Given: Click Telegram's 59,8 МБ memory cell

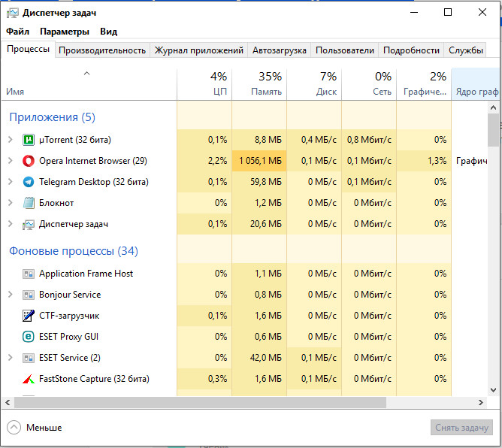Looking at the screenshot, I should [x=259, y=182].
